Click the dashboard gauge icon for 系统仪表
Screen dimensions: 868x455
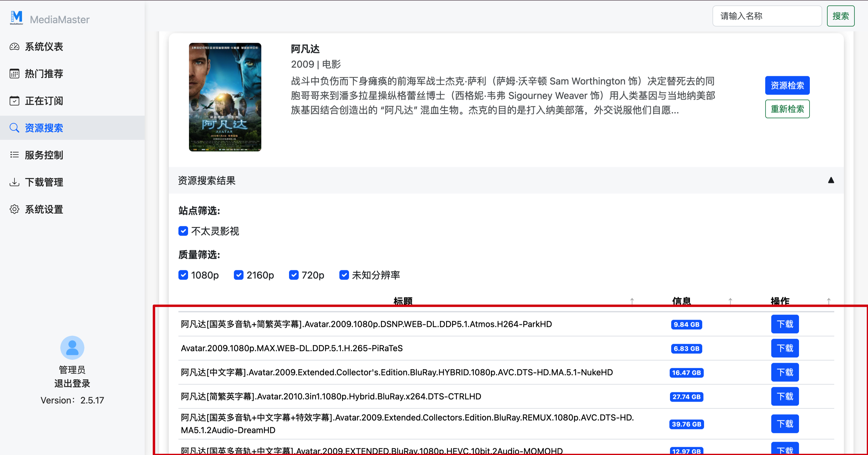pos(14,46)
